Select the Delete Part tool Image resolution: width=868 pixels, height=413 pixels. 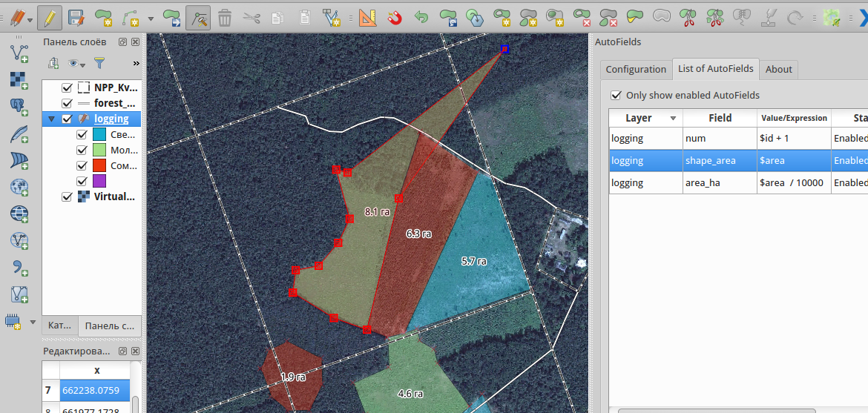(608, 18)
